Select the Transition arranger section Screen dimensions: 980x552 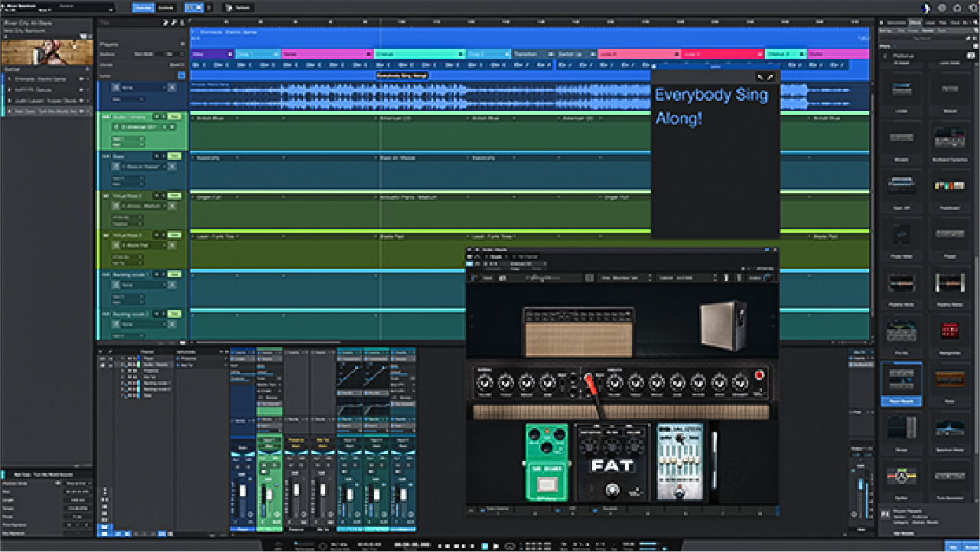pyautogui.click(x=533, y=54)
